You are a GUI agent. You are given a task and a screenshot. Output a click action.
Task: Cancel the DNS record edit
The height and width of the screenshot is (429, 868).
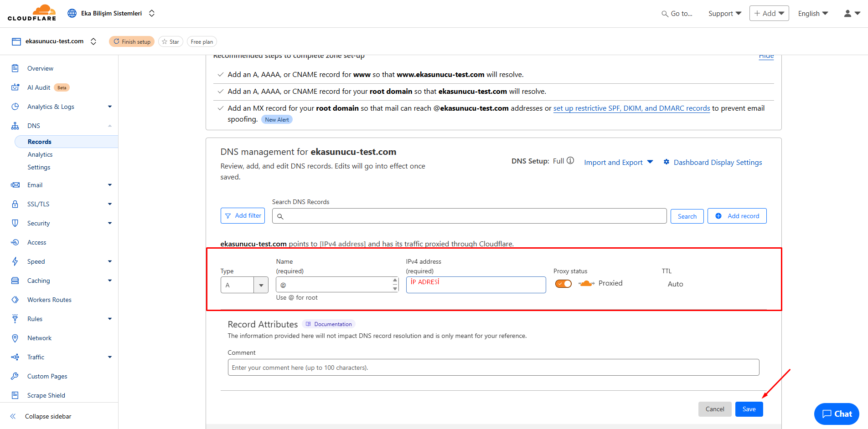click(715, 409)
